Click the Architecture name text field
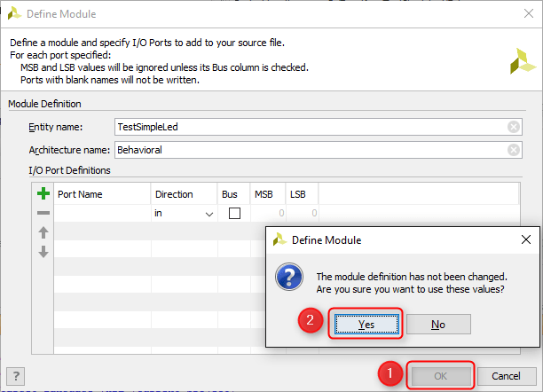Screen dimensions: 543x392 pos(311,150)
